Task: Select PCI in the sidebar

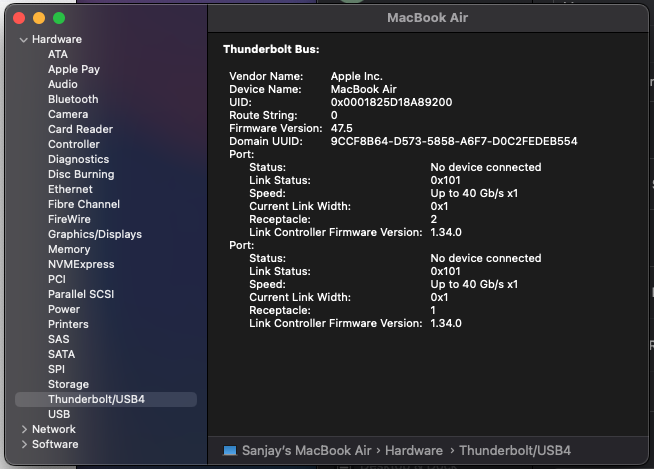Action: pos(57,280)
